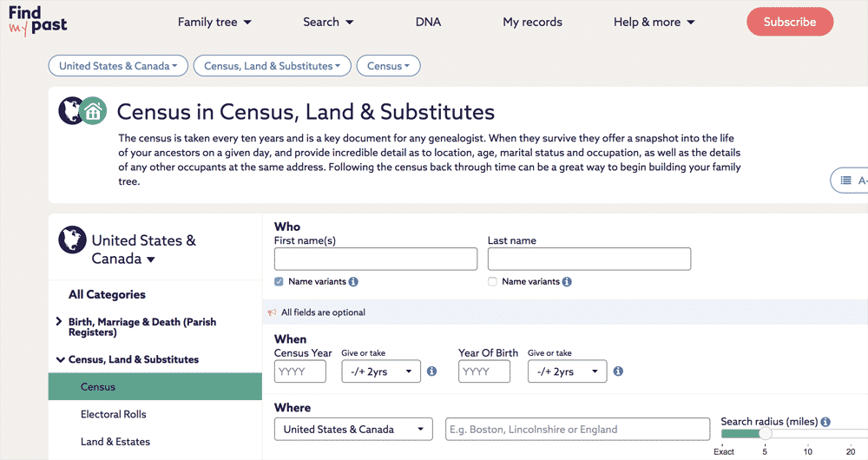Image resolution: width=868 pixels, height=460 pixels.
Task: Click the Year Of Birth YYYY field
Action: (483, 371)
